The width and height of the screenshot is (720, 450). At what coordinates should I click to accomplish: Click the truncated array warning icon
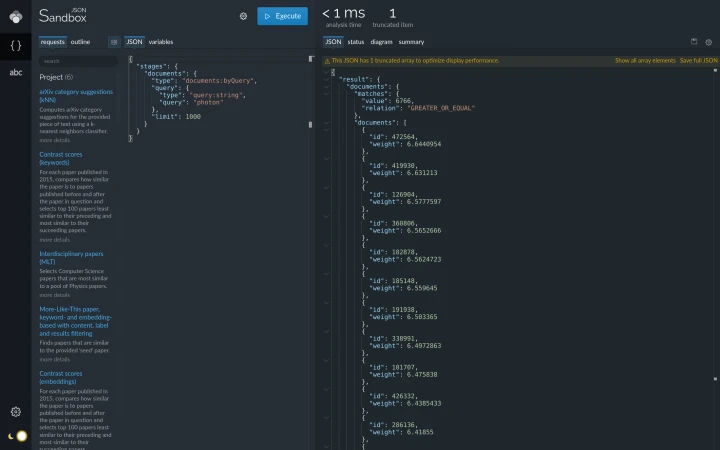coord(327,61)
